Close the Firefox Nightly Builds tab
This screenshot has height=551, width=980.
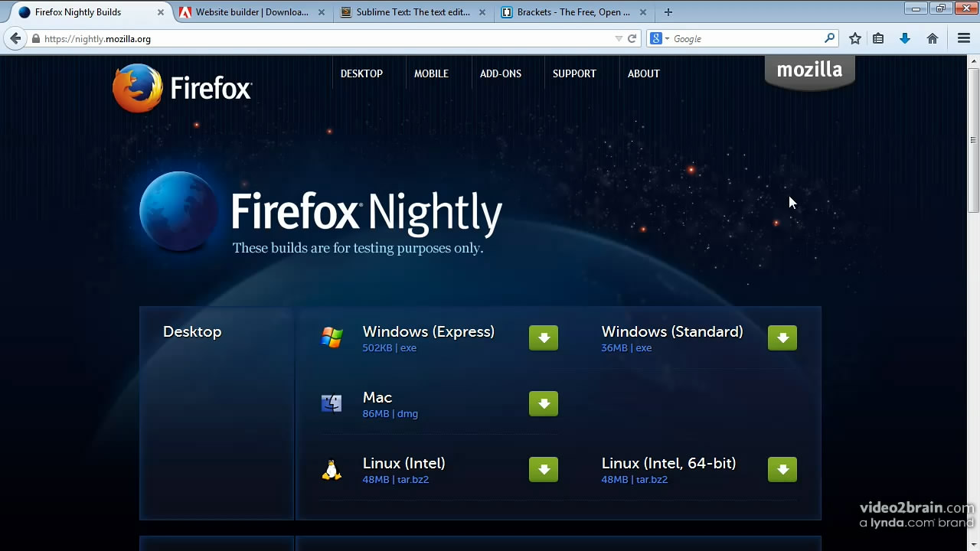[x=161, y=12]
